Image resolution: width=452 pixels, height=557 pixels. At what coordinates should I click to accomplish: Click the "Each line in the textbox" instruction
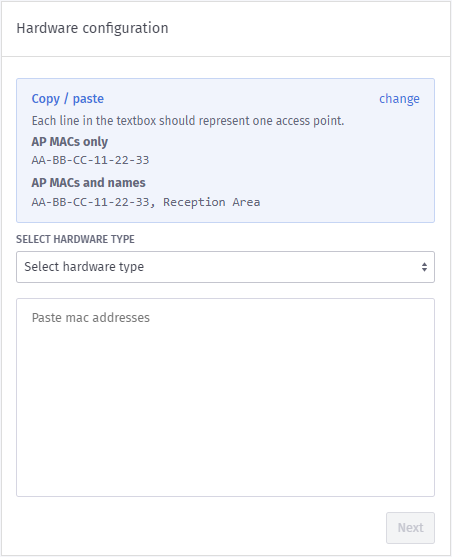tap(188, 121)
